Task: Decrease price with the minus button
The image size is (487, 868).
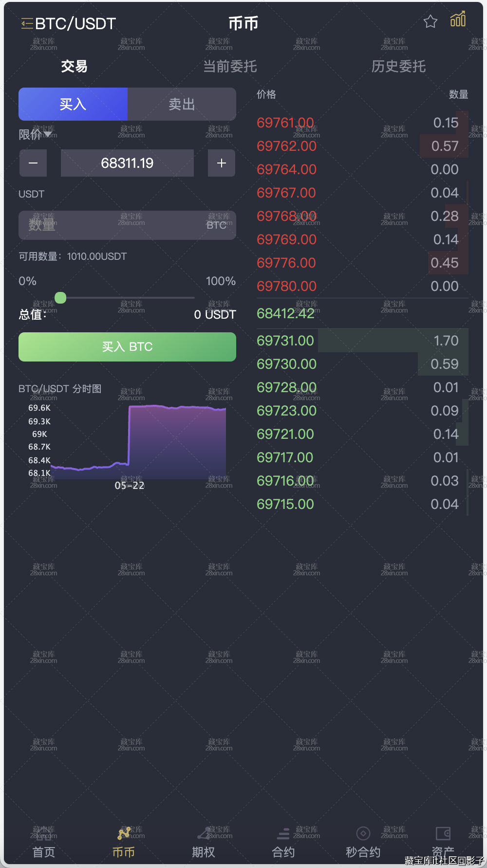Action: (33, 163)
